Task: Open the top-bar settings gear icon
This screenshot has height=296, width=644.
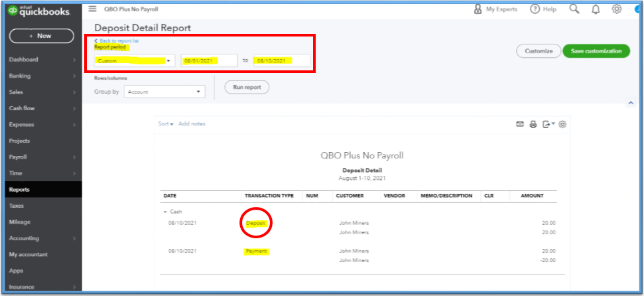Action: [617, 9]
